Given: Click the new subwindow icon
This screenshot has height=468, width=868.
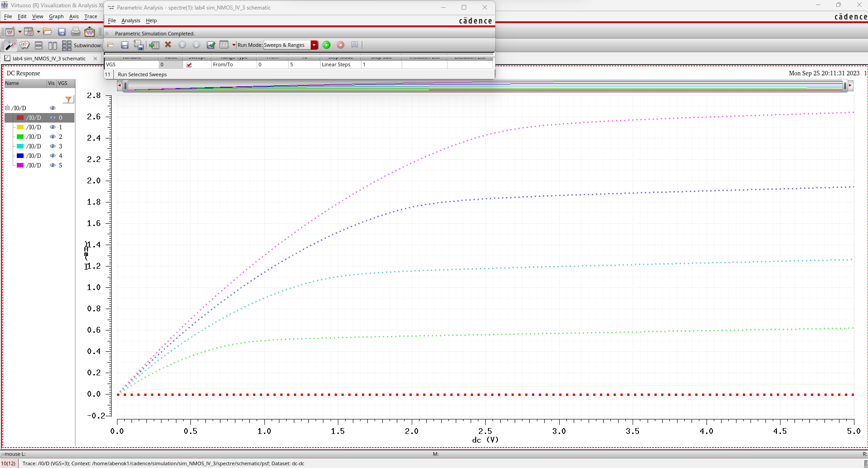Looking at the screenshot, I should [29, 32].
